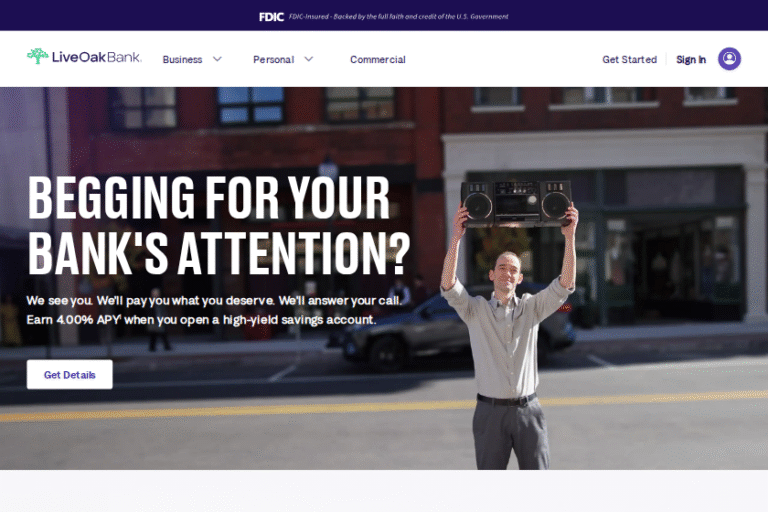Open the purple user account avatar icon

729,59
